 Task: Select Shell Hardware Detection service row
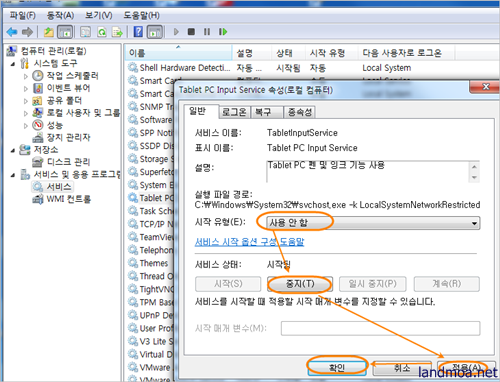click(x=270, y=68)
